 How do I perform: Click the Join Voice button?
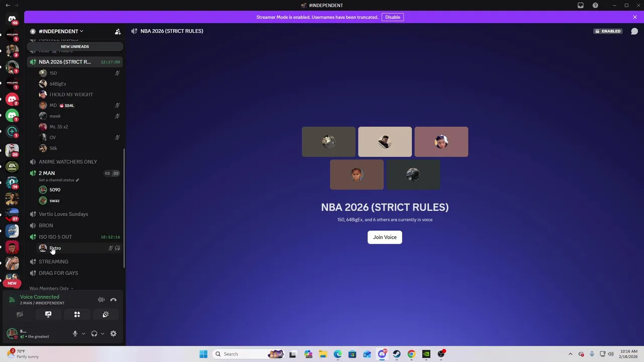[x=385, y=237]
